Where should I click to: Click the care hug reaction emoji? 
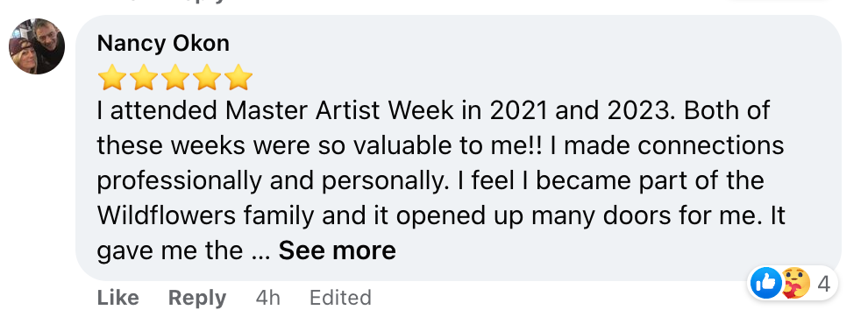(x=796, y=283)
